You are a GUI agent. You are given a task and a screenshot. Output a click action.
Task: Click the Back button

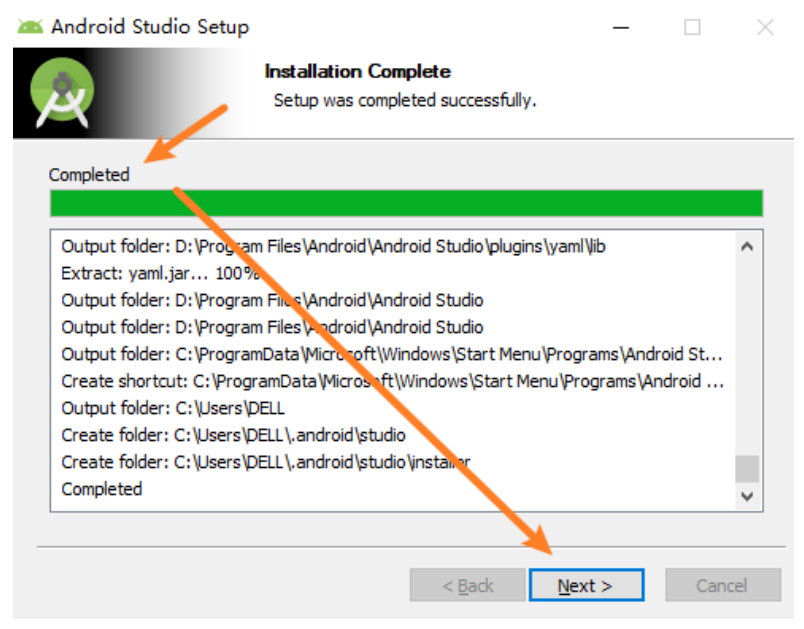click(x=467, y=586)
